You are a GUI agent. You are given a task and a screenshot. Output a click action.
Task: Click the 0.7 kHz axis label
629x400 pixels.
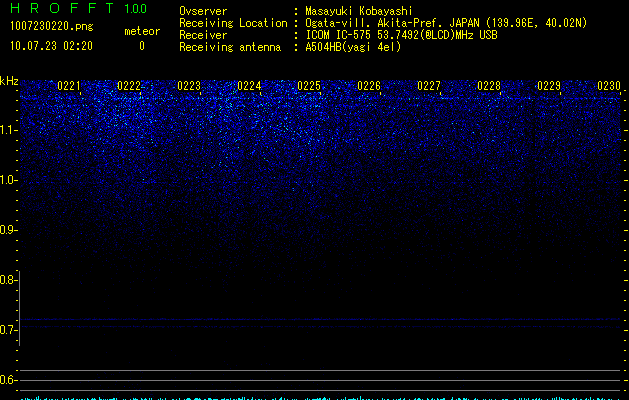click(x=8, y=330)
